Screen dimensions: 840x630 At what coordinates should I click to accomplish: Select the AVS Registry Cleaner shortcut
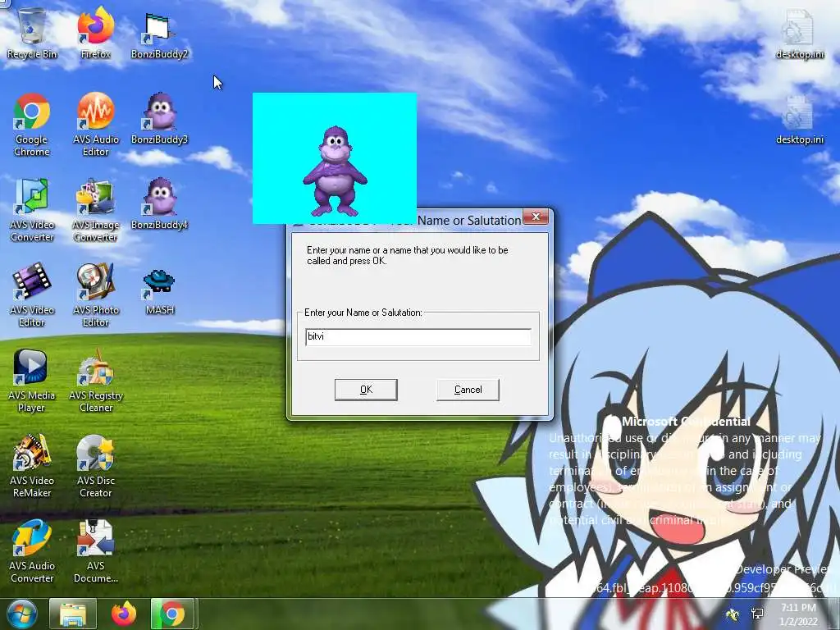(x=95, y=381)
